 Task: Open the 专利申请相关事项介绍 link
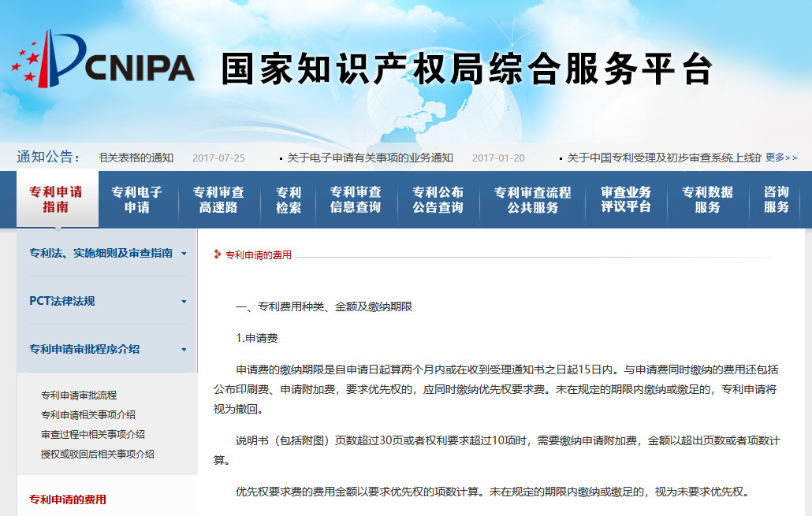88,414
